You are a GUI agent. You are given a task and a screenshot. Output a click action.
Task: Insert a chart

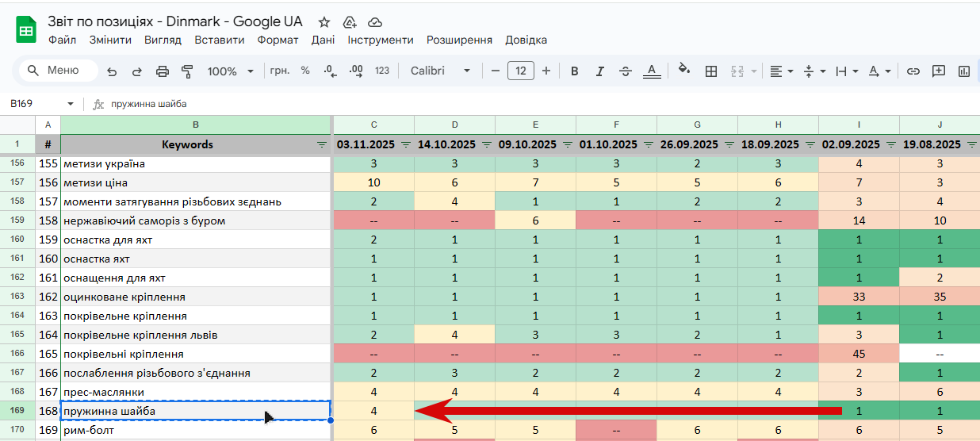[964, 71]
